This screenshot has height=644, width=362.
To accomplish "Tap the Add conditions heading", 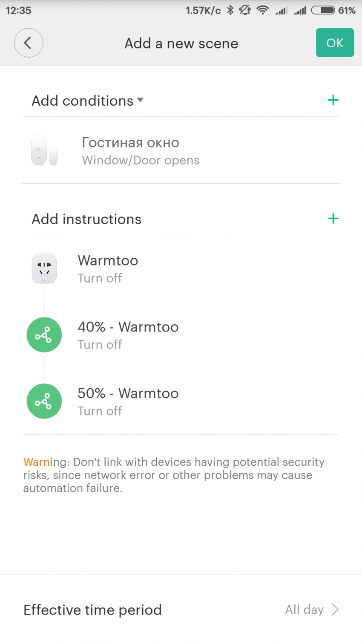I will click(x=83, y=101).
